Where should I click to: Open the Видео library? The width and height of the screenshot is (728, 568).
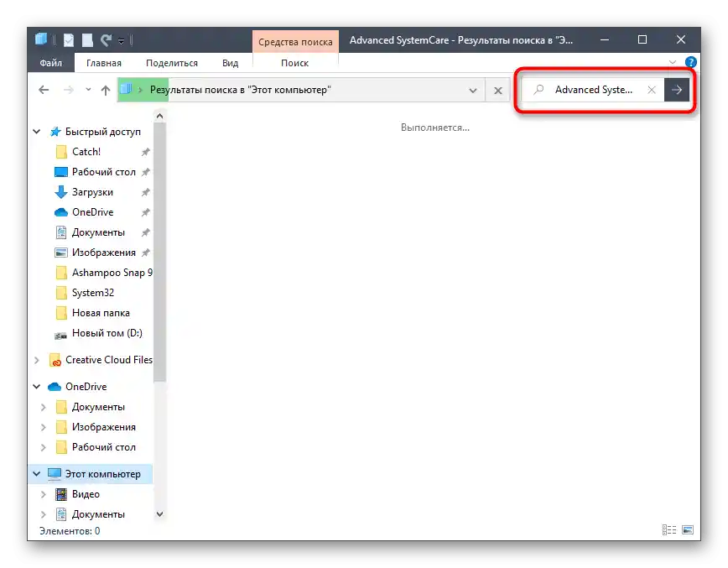(86, 494)
